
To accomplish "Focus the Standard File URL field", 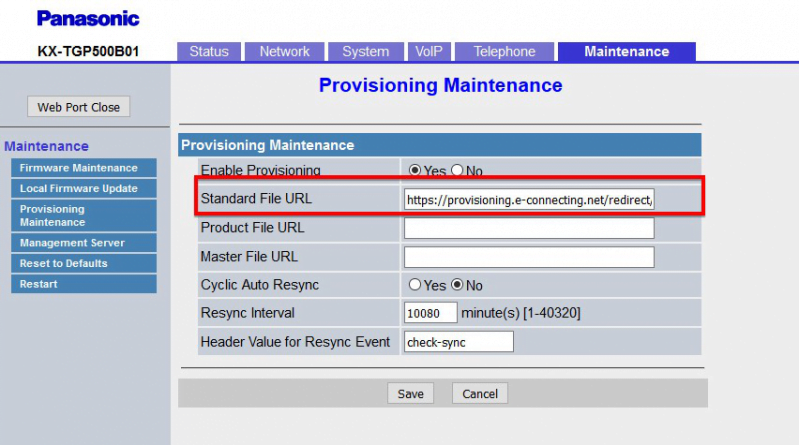I will pos(529,199).
